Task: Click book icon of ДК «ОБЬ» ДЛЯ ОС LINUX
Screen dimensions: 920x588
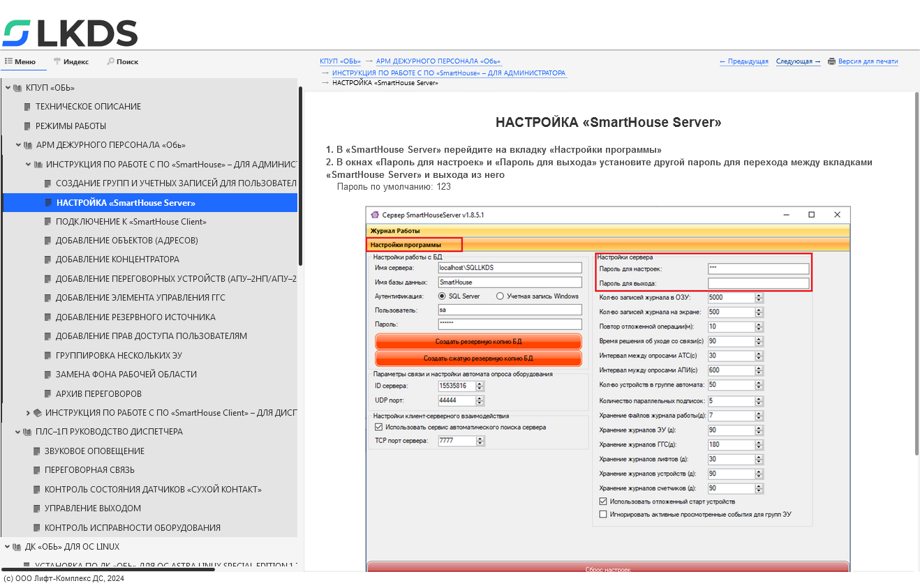Action: (x=17, y=547)
